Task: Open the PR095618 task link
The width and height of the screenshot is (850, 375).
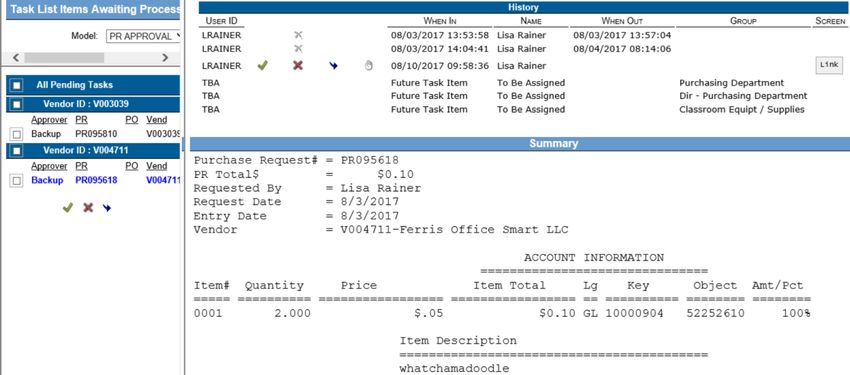Action: [x=96, y=180]
